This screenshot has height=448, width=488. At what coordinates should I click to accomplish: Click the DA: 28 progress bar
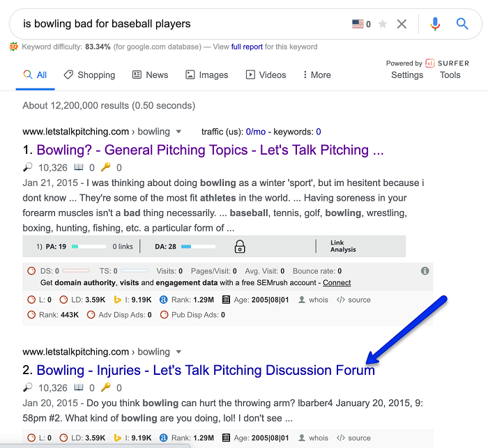pos(198,247)
